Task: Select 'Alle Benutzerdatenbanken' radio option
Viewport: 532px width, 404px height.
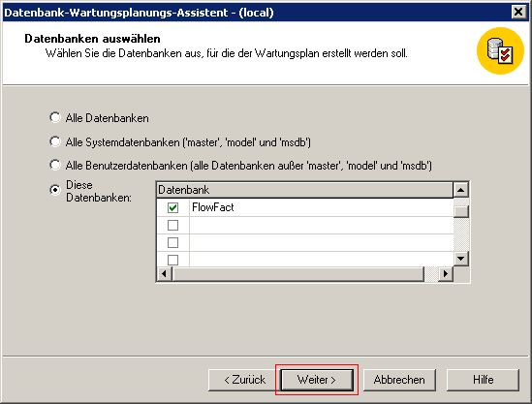Action: pyautogui.click(x=55, y=166)
